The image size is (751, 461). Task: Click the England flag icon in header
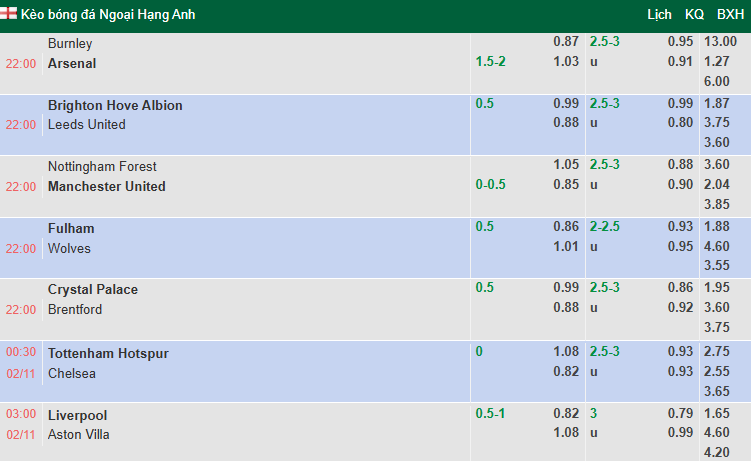click(x=11, y=15)
